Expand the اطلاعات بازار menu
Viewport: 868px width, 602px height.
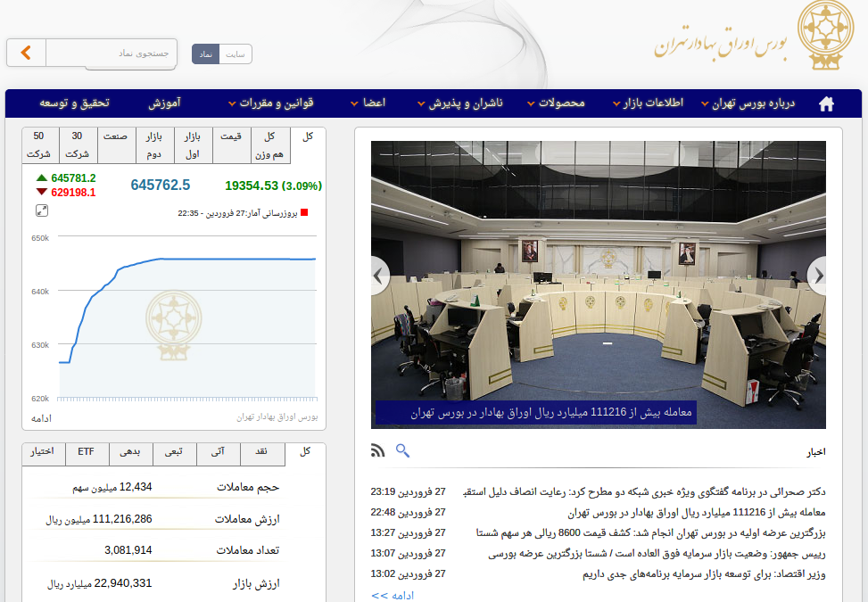(x=649, y=103)
